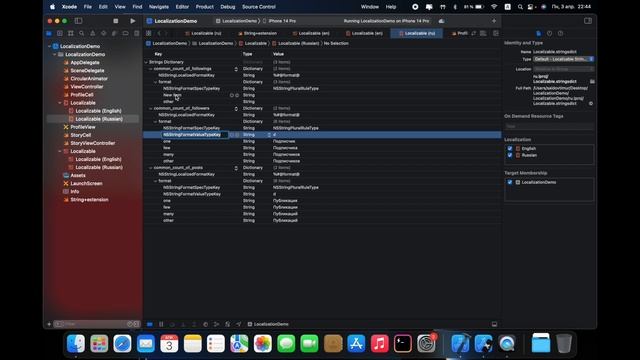This screenshot has width=640, height=360.
Task: Toggle the debug area at the bottom right
Action: [x=494, y=324]
